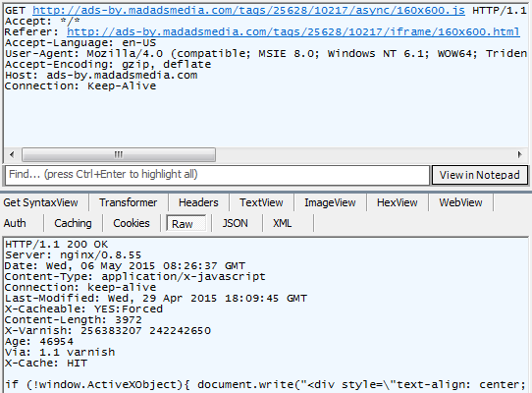532x393 pixels.
Task: Switch to the TextView tab
Action: 261,202
